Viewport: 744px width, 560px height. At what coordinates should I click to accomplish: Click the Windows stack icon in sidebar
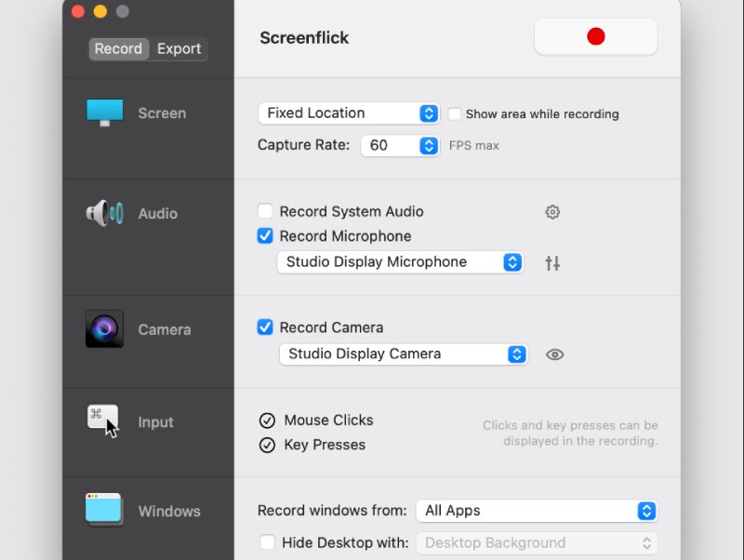tap(104, 510)
